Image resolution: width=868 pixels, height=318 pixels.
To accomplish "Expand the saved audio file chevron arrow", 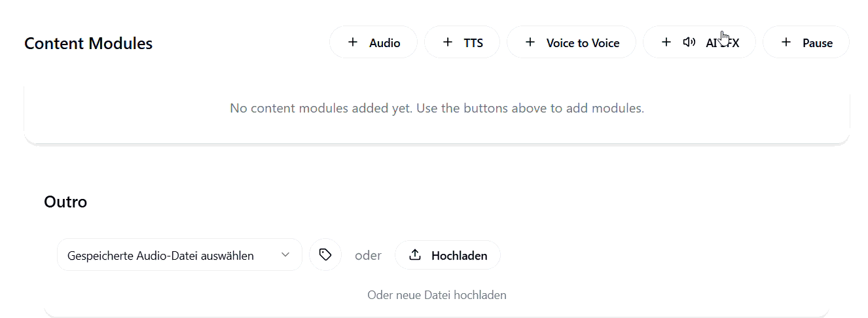I will pyautogui.click(x=285, y=255).
